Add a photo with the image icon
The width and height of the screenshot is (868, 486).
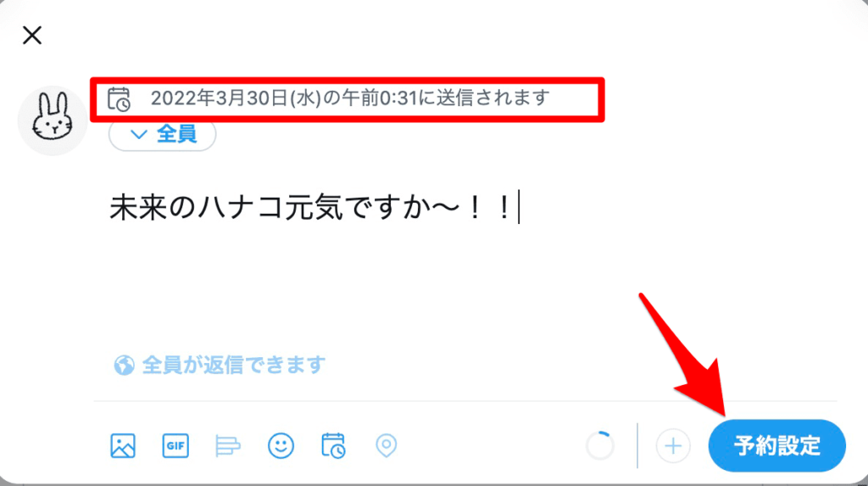point(122,445)
